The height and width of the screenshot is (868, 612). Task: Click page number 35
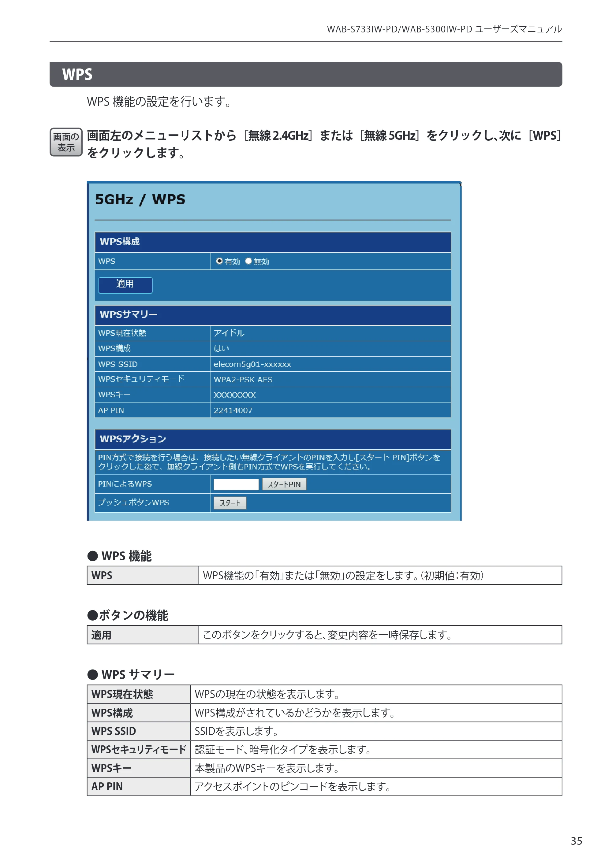click(x=576, y=841)
